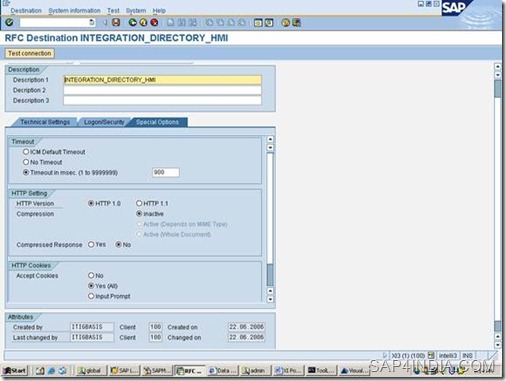This screenshot has width=506, height=381.
Task: Click the Next Page icon
Action: pyautogui.click(x=231, y=22)
